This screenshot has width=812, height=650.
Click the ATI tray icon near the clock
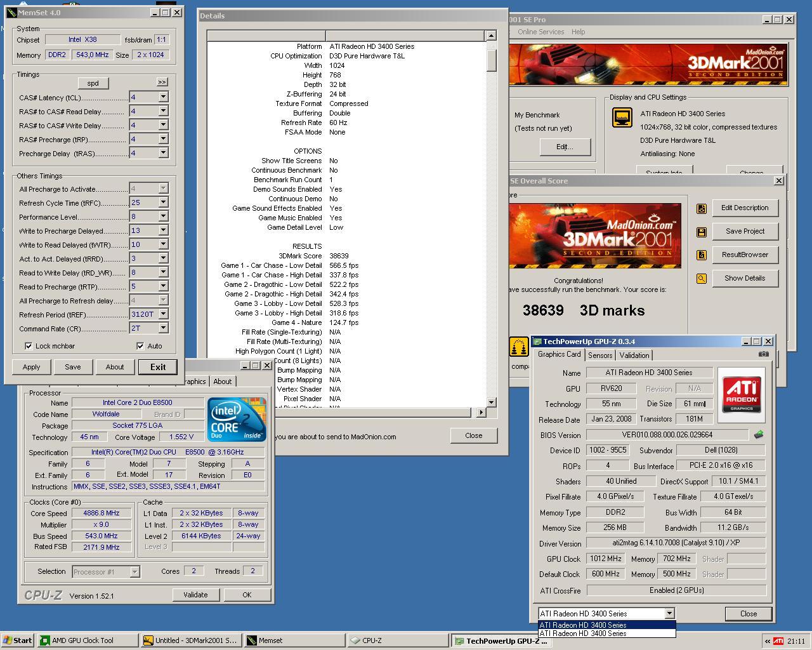click(x=778, y=640)
